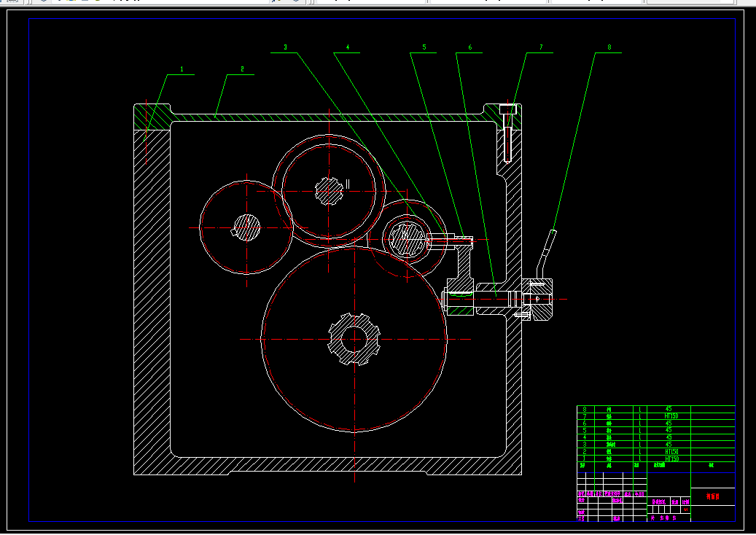
Task: Click material HT150 in parts row 7
Action: tap(671, 416)
